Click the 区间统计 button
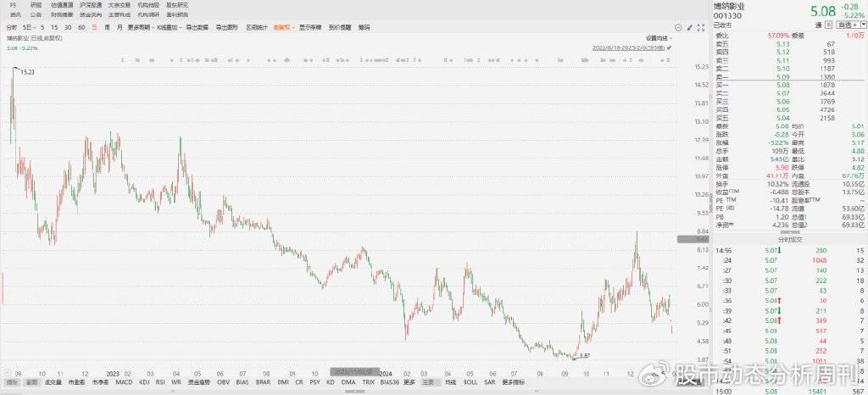This screenshot has width=868, height=395. (x=255, y=27)
